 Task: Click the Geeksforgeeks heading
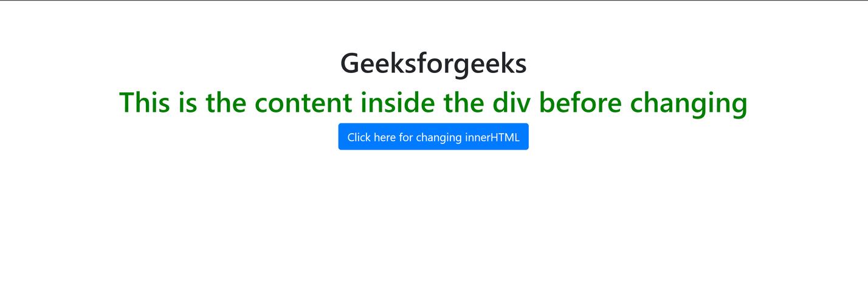pos(433,63)
